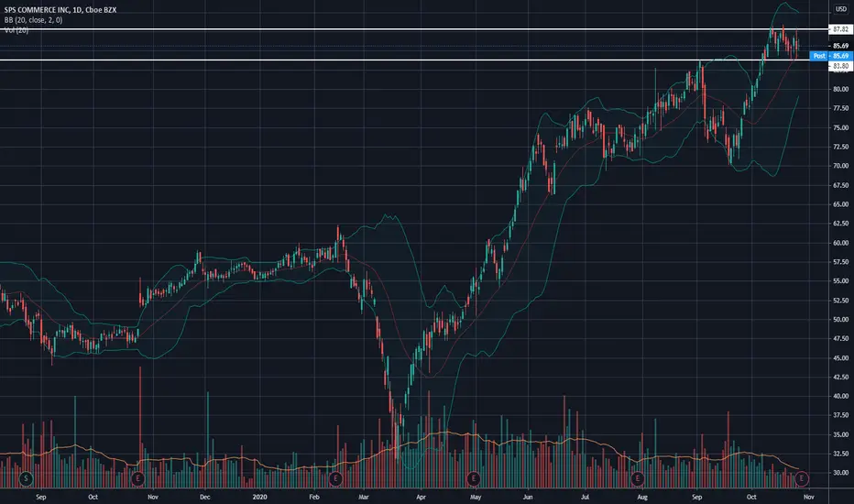Click the 2020 label on the time axis
The width and height of the screenshot is (854, 504).
pos(260,497)
